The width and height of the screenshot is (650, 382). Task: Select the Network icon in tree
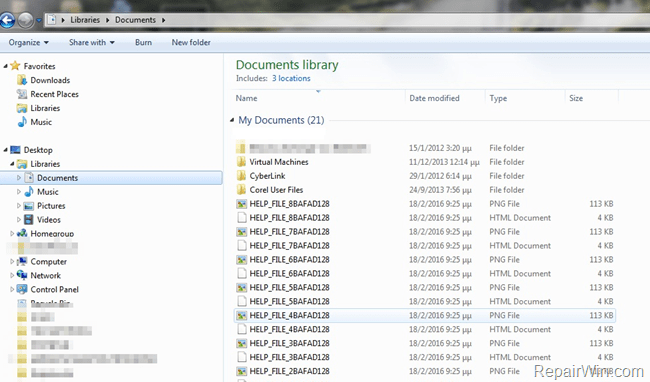tap(22, 275)
